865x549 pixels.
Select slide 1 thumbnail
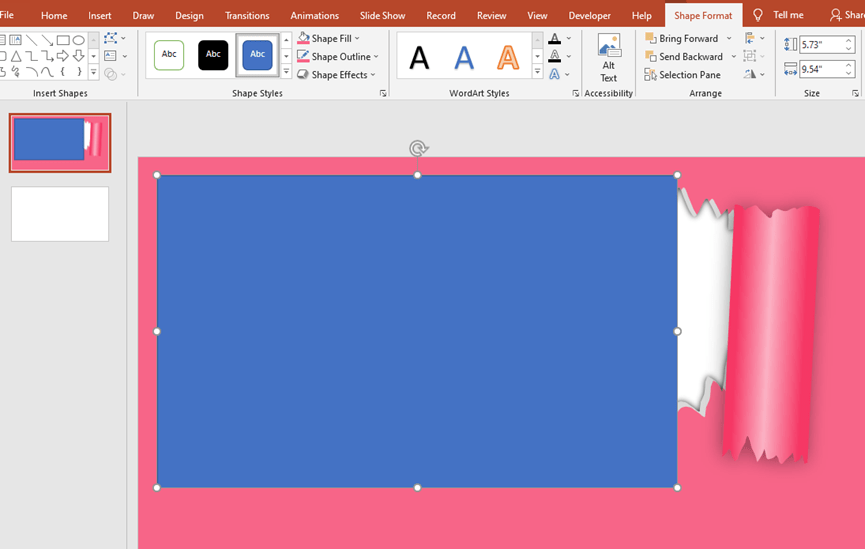click(60, 143)
